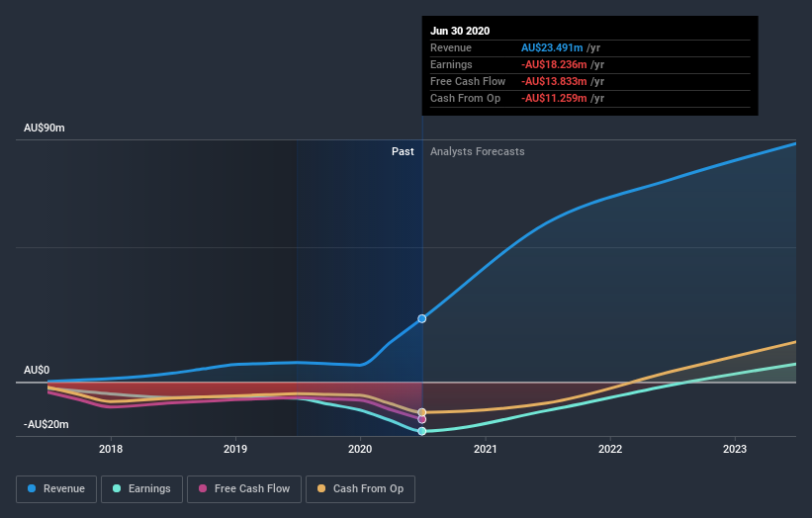
Task: Toggle the Earnings legend button
Action: point(141,489)
